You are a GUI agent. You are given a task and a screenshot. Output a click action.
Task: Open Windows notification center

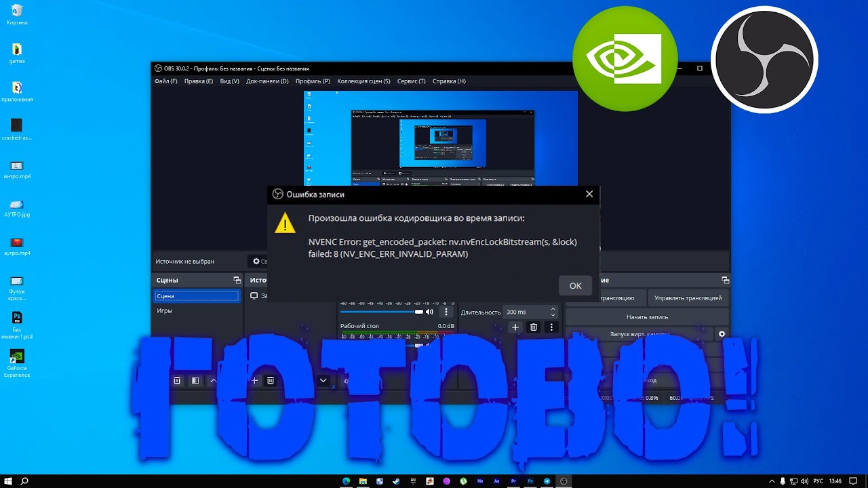[853, 481]
